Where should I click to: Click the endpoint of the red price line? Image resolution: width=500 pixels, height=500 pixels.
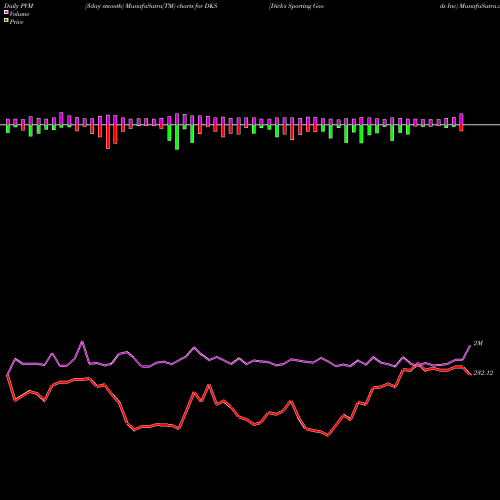tap(470, 374)
